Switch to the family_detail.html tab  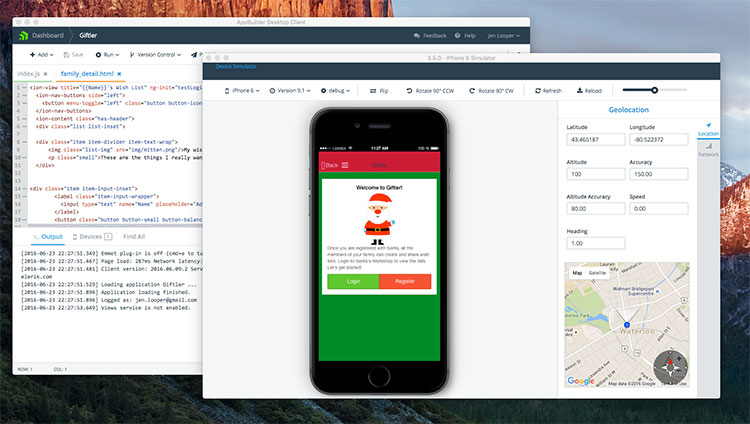87,74
